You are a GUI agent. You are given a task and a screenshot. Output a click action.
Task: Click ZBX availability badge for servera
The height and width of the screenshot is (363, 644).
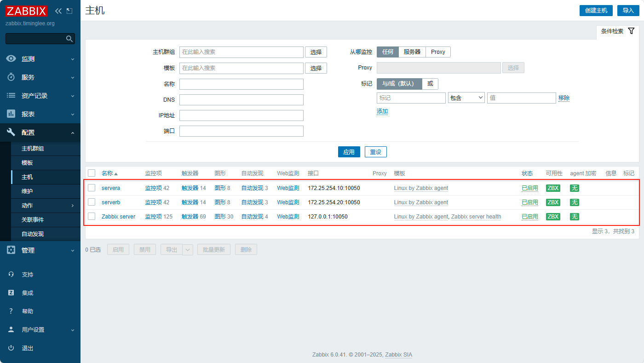tap(553, 188)
